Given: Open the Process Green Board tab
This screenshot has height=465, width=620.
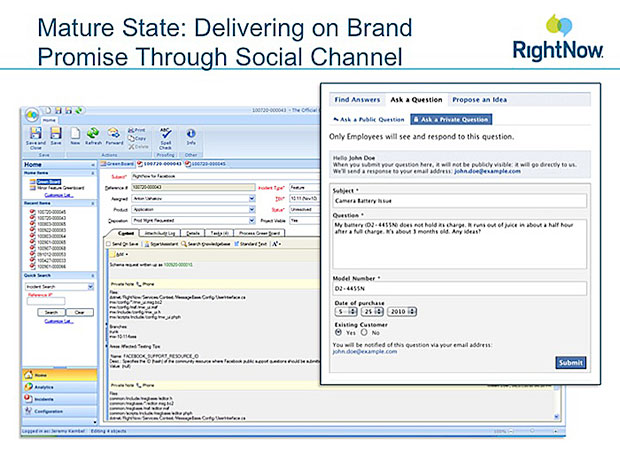Looking at the screenshot, I should click(x=259, y=233).
